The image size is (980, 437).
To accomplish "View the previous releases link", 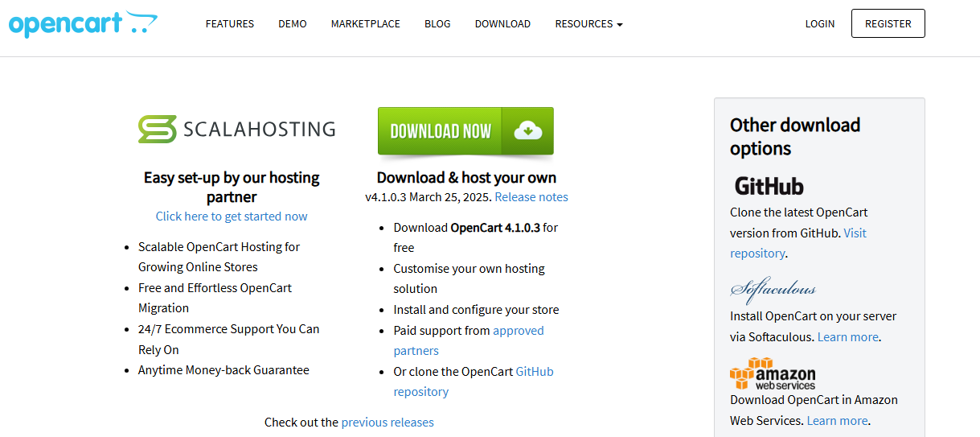I will click(387, 423).
